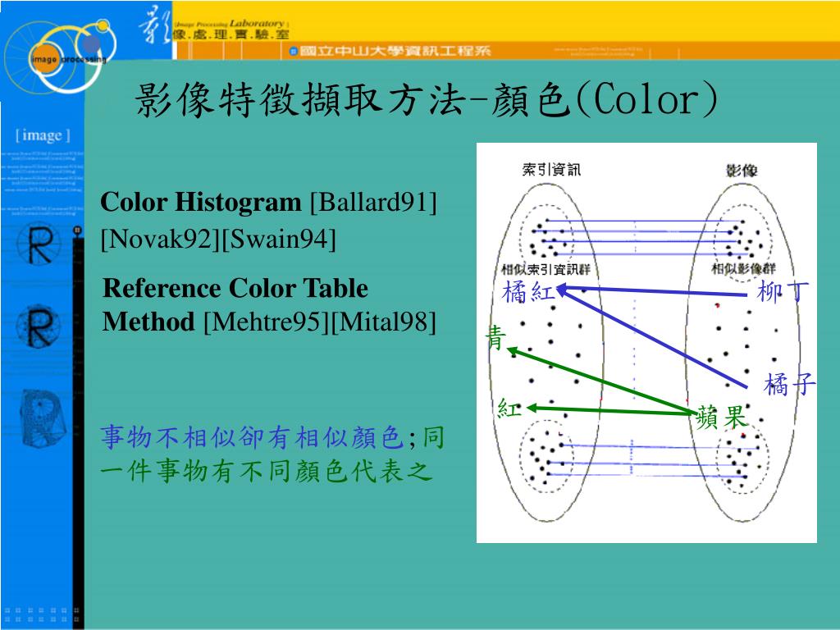Click the slide title 影像特徵擷取方法-顏色(Color)
The width and height of the screenshot is (840, 630).
click(x=427, y=99)
